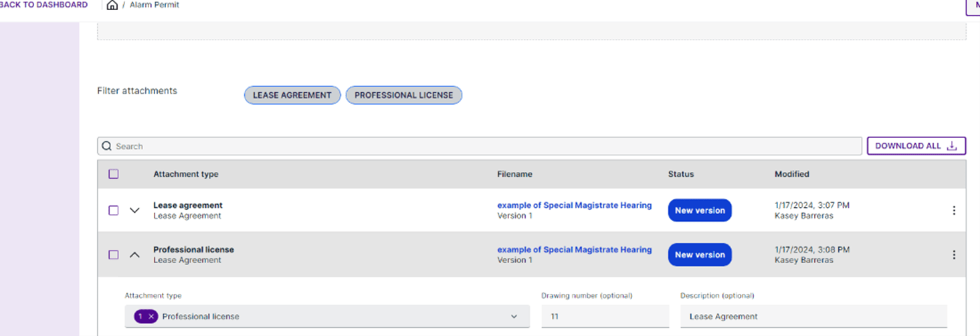Click the 1/17/2024, 3:07 PM timestamp
Image resolution: width=980 pixels, height=336 pixels.
(x=812, y=205)
